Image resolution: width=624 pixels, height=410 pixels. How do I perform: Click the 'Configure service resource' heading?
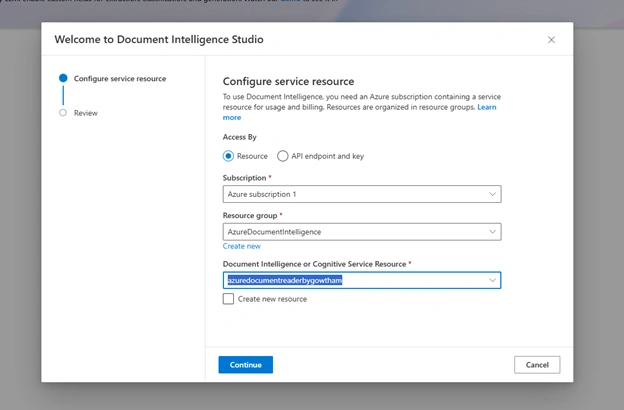(288, 81)
